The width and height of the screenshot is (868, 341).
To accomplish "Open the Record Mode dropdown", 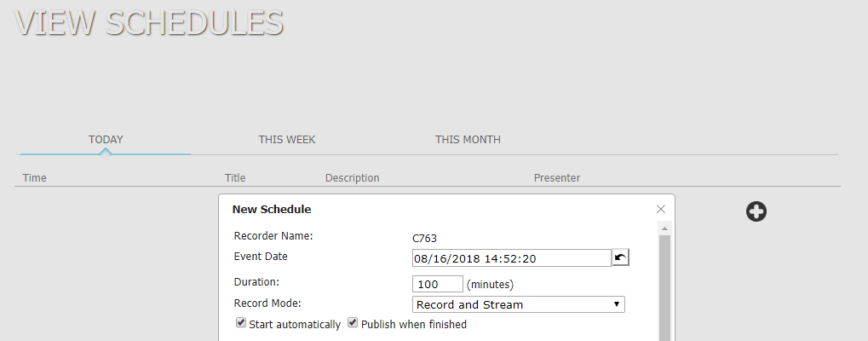I will click(519, 304).
